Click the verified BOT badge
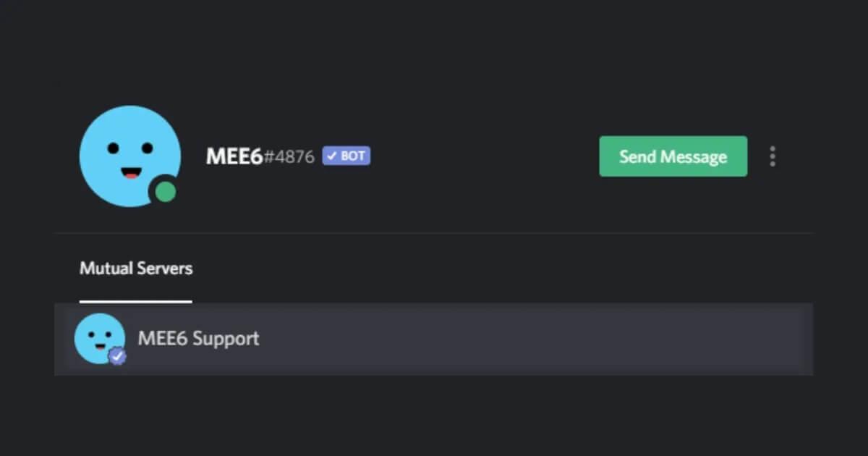This screenshot has width=868, height=456. click(x=346, y=156)
